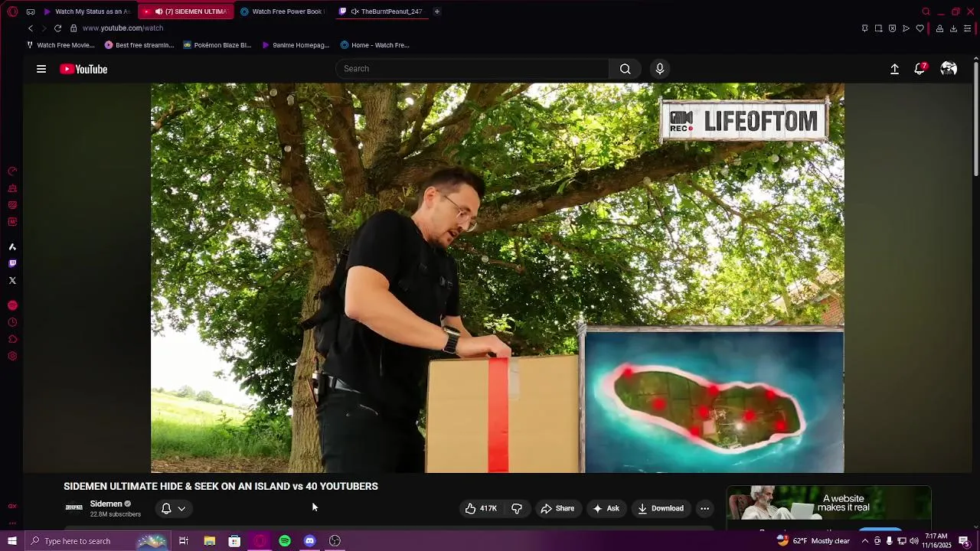980x551 pixels.
Task: Open Home - Watch Free bookmark
Action: (x=375, y=45)
